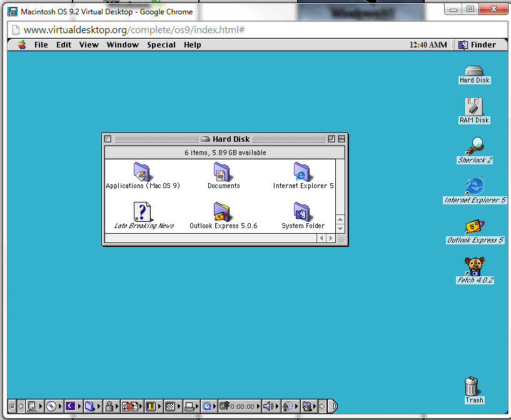
Task: Click the window resize grip corner
Action: [x=340, y=239]
